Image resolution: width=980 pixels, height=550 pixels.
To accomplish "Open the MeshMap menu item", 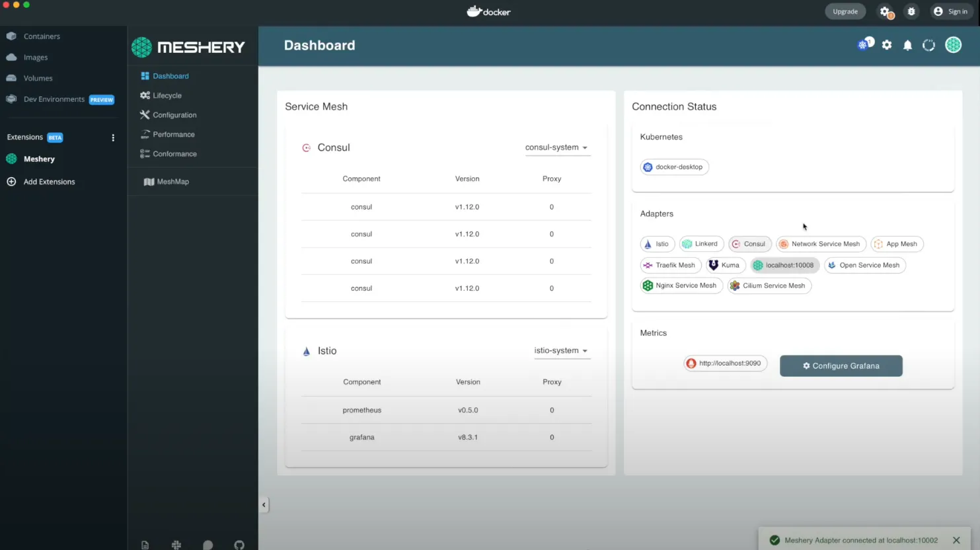I will pos(172,181).
